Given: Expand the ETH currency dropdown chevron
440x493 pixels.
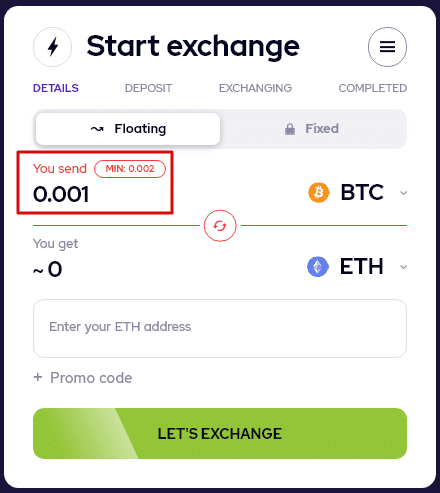Looking at the screenshot, I should 403,267.
